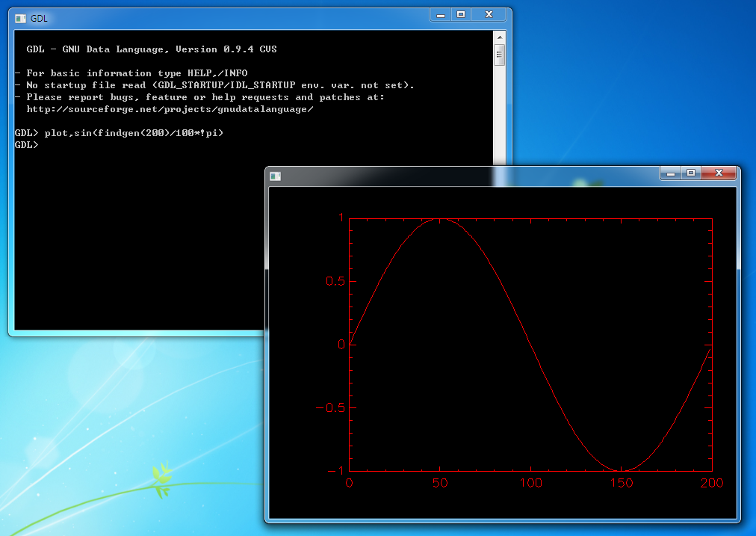
Task: Click the sine curve trough above 150
Action: pos(622,470)
